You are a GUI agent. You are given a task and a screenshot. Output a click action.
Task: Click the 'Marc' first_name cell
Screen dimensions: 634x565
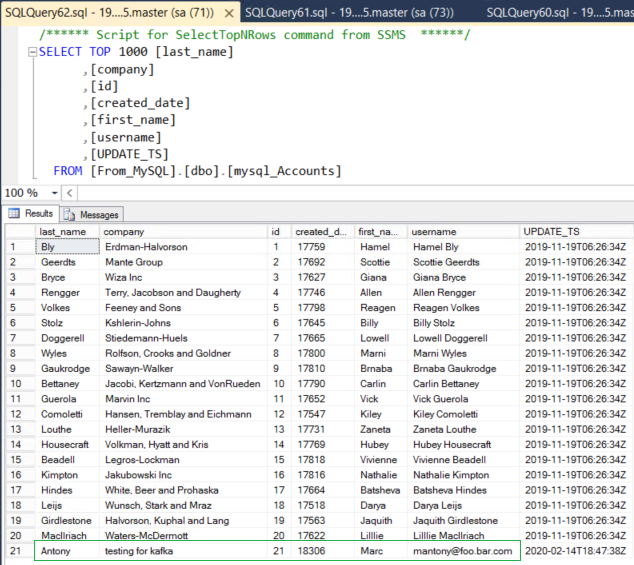[381, 551]
